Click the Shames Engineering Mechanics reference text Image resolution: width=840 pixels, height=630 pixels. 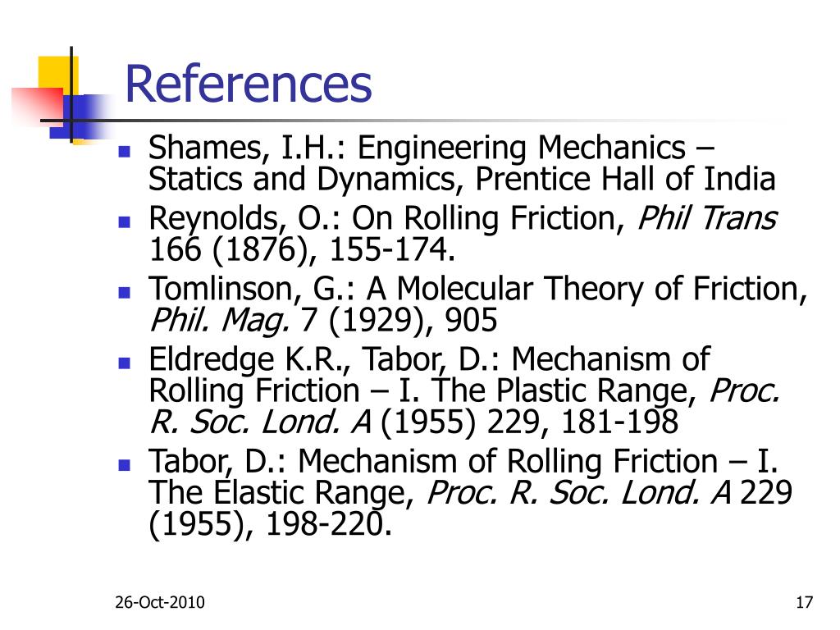[x=462, y=163]
